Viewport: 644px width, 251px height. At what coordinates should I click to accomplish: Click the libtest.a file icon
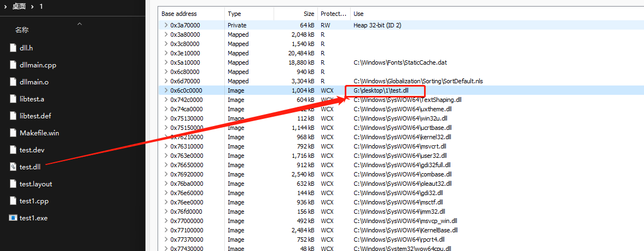click(14, 99)
